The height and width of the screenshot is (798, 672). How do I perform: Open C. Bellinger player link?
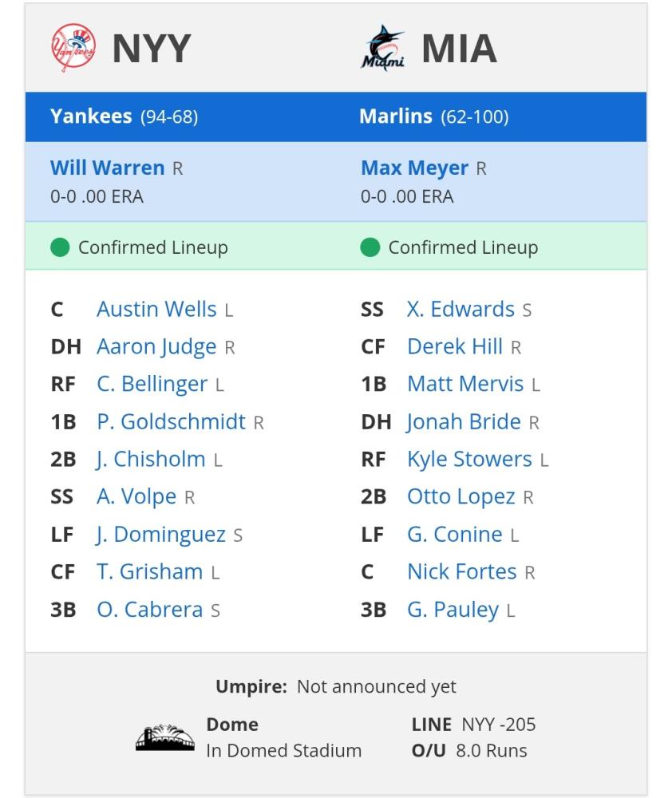tap(152, 385)
